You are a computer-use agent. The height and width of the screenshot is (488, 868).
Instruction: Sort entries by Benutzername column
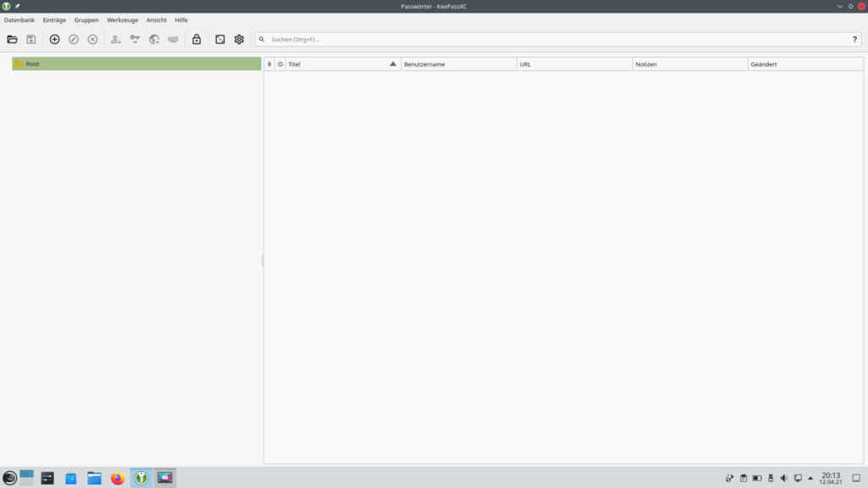[458, 64]
